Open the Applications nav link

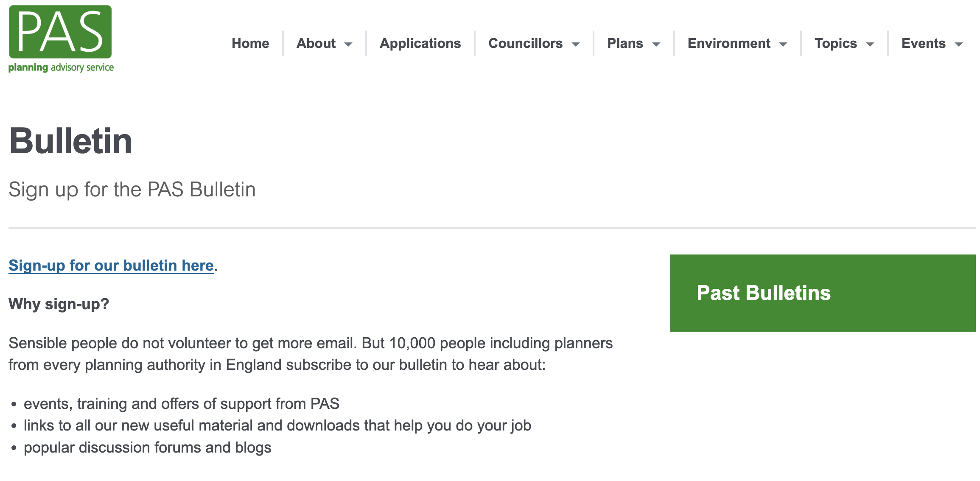click(x=420, y=43)
